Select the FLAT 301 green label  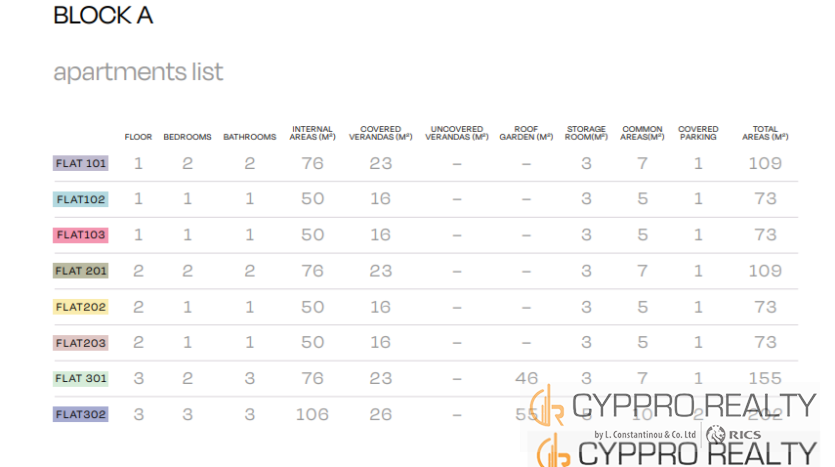click(81, 379)
